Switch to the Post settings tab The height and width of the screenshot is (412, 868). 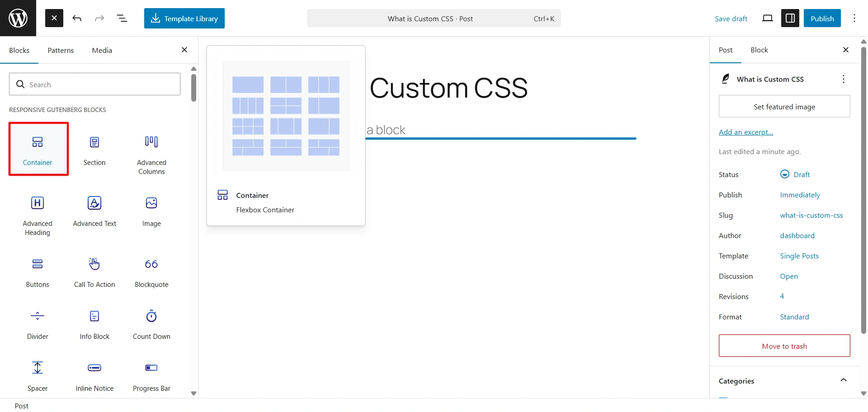tap(726, 50)
